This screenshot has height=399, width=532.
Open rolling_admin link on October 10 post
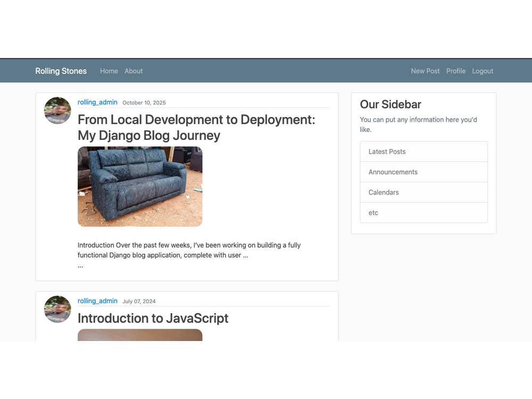click(x=97, y=102)
